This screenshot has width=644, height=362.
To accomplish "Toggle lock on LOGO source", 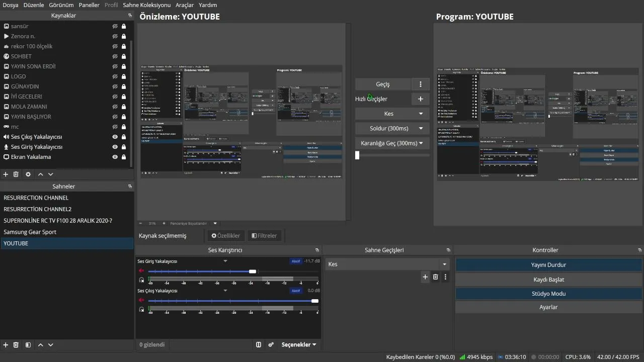I will click(x=124, y=76).
